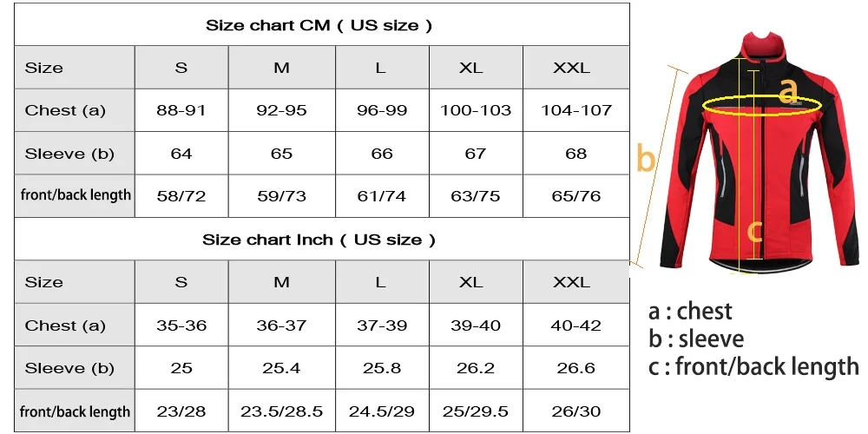Click the 25.4 sleeve cell for size M
Image resolution: width=868 pixels, height=434 pixels.
[281, 368]
